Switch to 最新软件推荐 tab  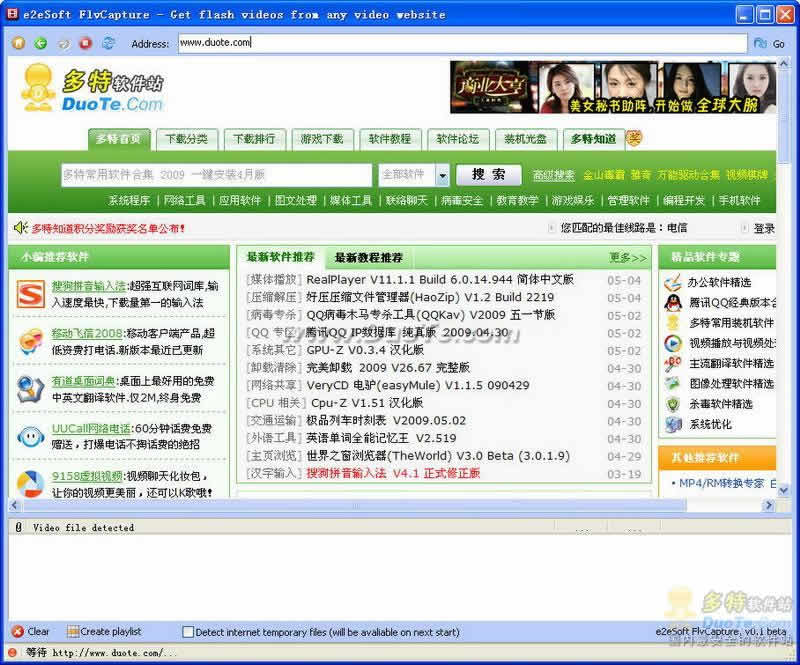(x=280, y=257)
